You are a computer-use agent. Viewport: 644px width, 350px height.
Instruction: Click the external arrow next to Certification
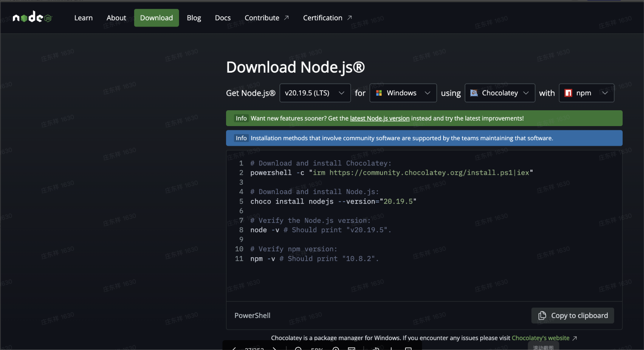[x=350, y=18]
